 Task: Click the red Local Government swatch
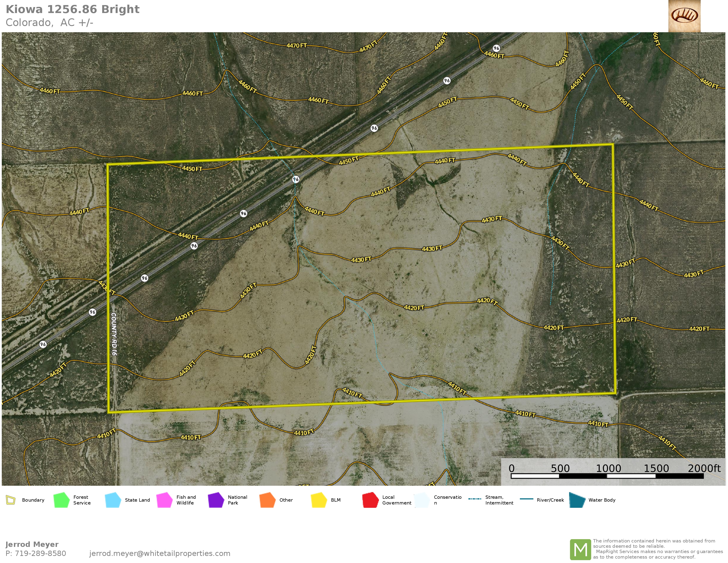click(370, 500)
